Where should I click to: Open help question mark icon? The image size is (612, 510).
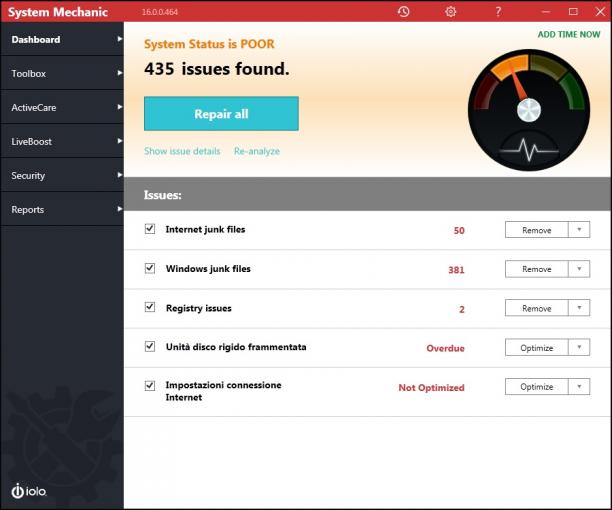(498, 12)
